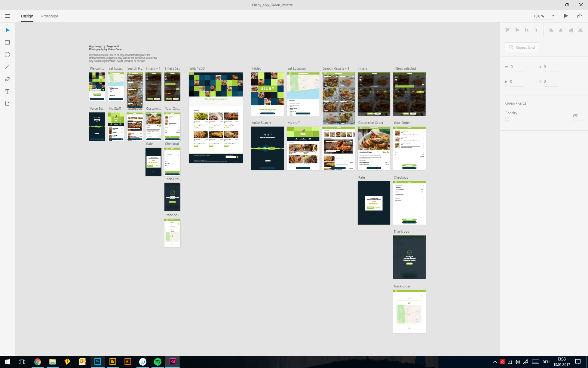Open the Share icon menu
This screenshot has width=588, height=368.
[x=580, y=16]
